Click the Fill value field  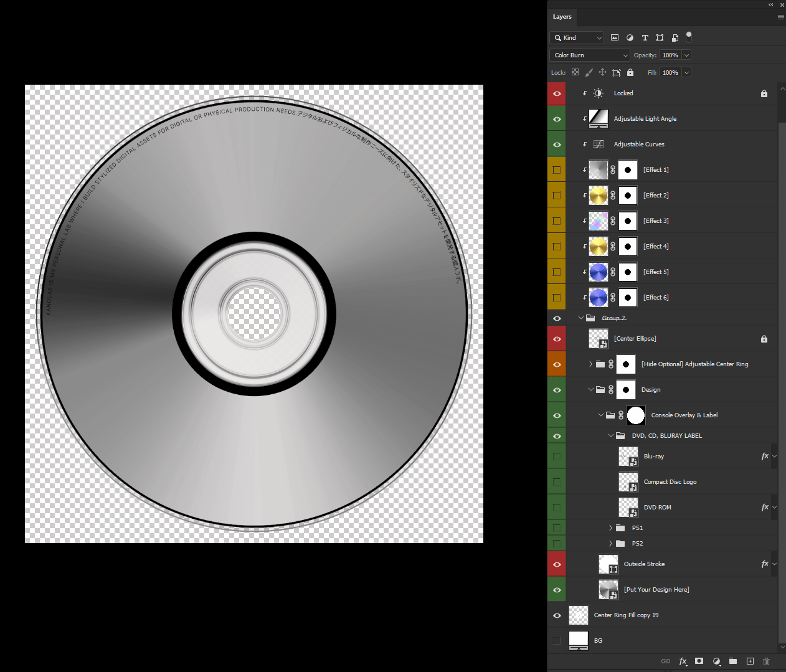pos(670,72)
